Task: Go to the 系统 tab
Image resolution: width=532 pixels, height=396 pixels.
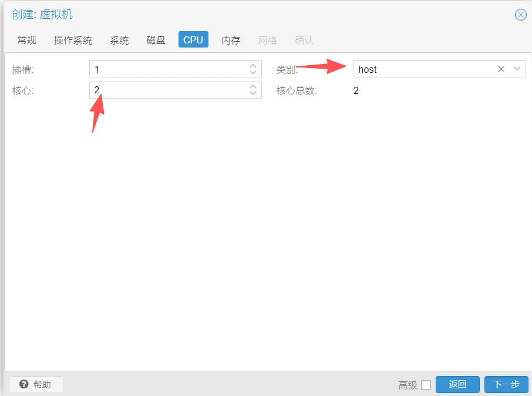Action: click(x=119, y=40)
